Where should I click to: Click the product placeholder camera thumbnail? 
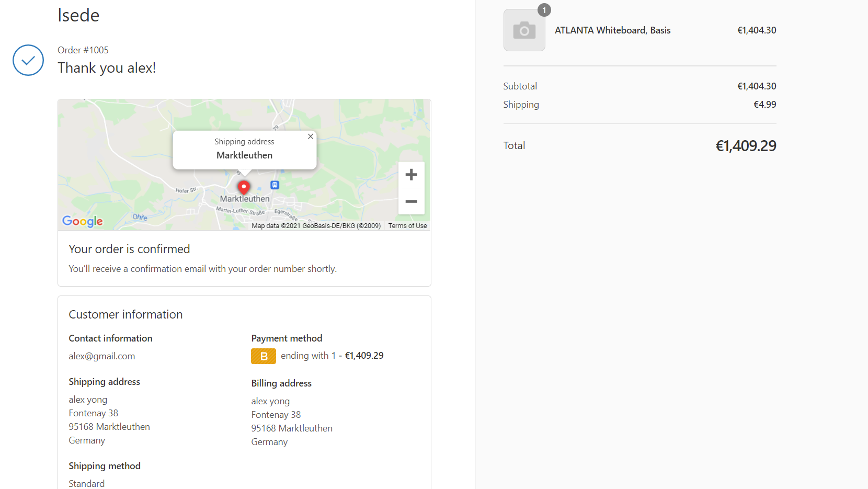[524, 30]
